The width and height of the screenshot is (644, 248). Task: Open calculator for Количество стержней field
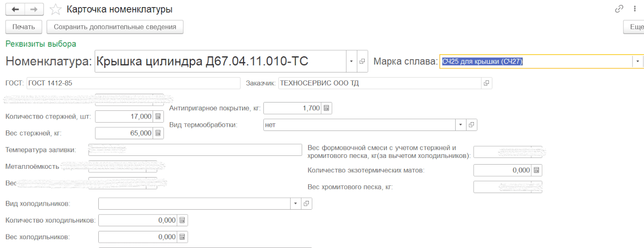158,117
